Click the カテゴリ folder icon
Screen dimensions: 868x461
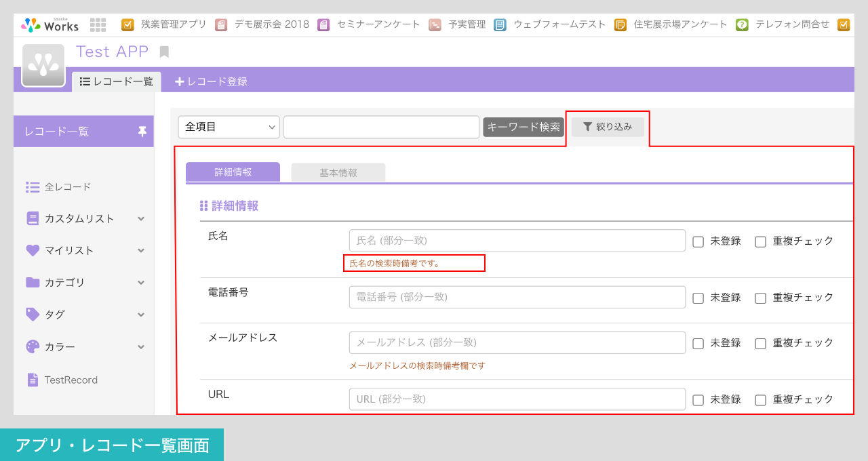(x=33, y=282)
